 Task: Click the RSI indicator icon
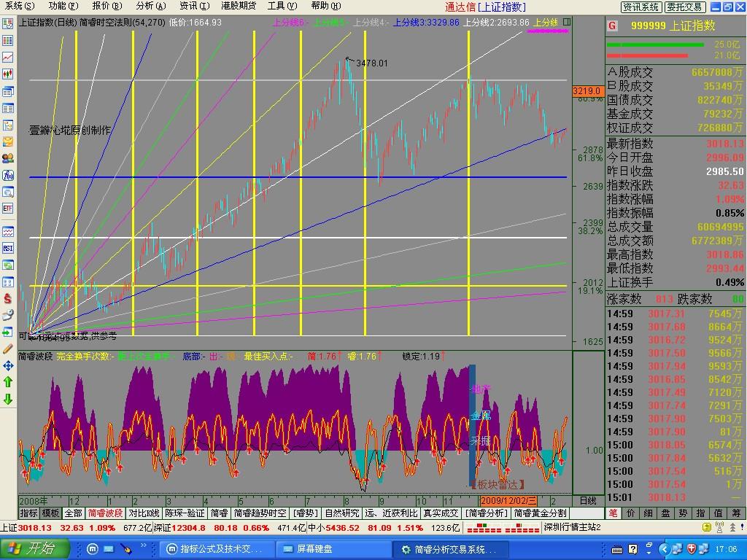click(x=7, y=248)
